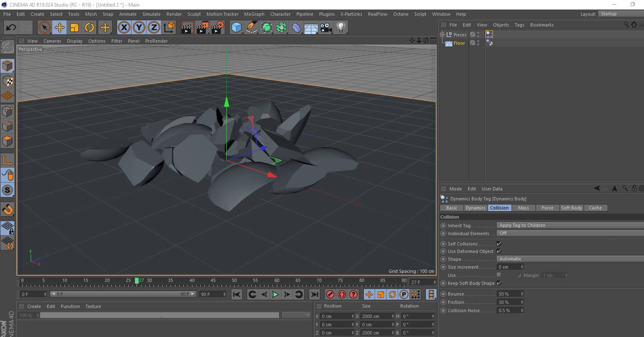Activate the Rotate tool
The height and width of the screenshot is (337, 644).
pos(89,28)
